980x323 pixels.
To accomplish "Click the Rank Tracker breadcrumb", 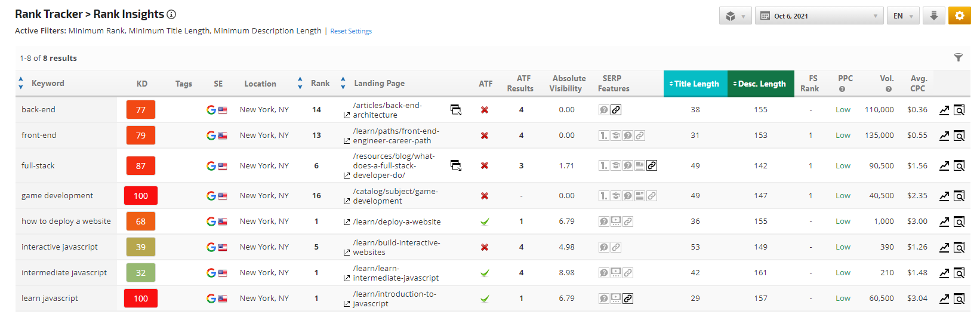I will click(48, 14).
